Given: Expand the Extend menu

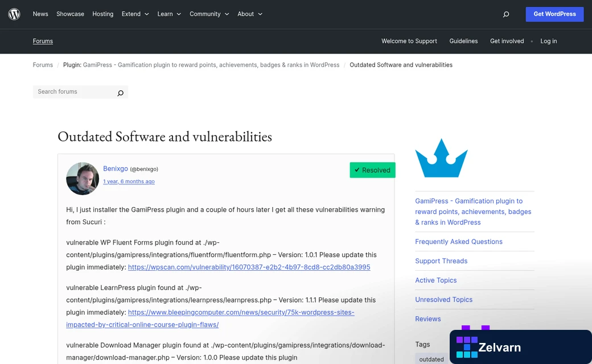Looking at the screenshot, I should 135,14.
